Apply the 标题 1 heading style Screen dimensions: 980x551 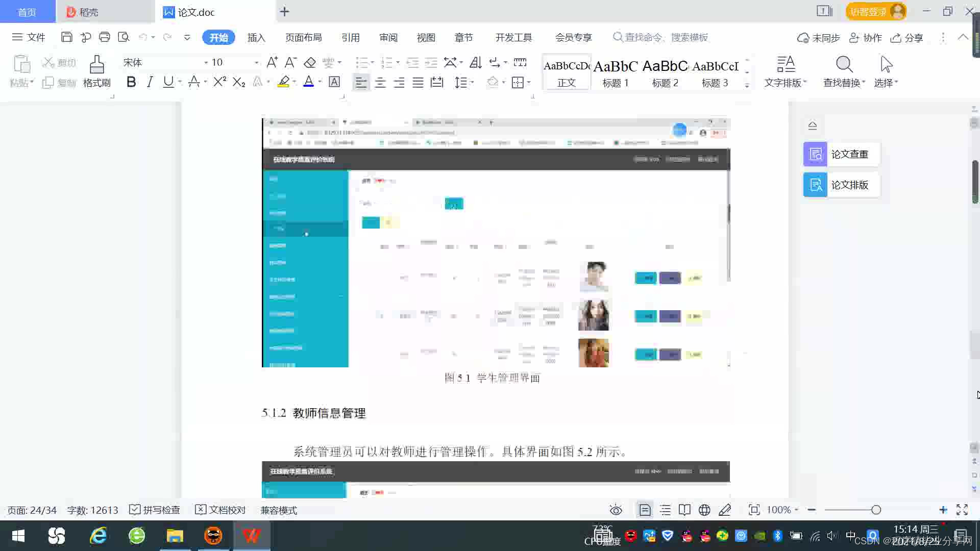(616, 72)
